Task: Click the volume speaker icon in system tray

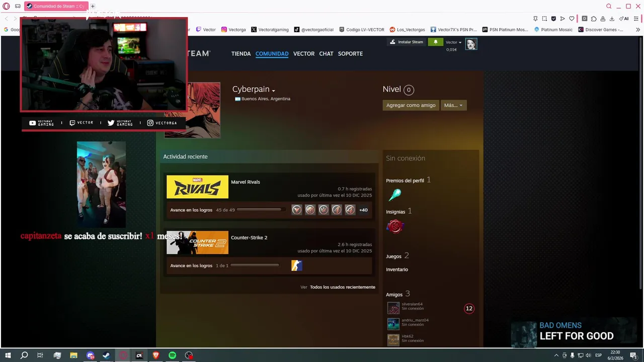Action: [588, 355]
